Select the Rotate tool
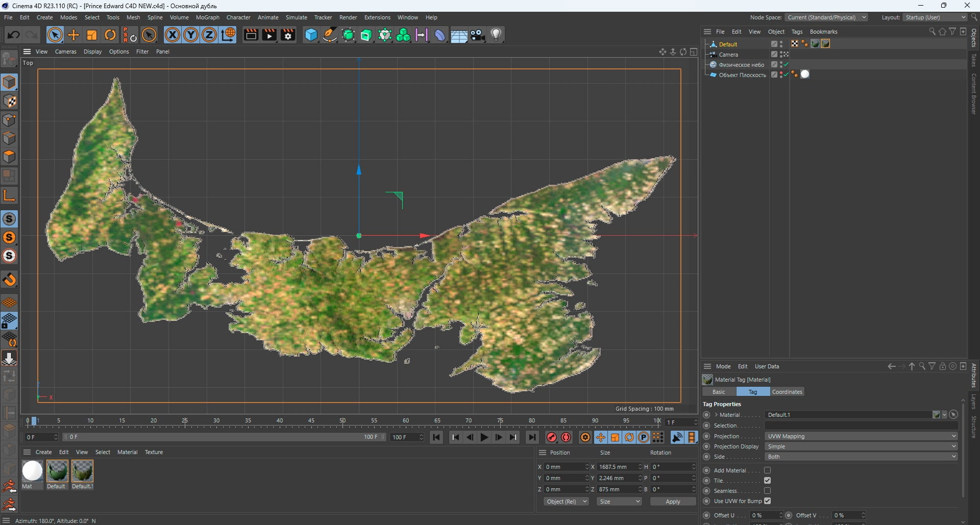 click(x=110, y=35)
